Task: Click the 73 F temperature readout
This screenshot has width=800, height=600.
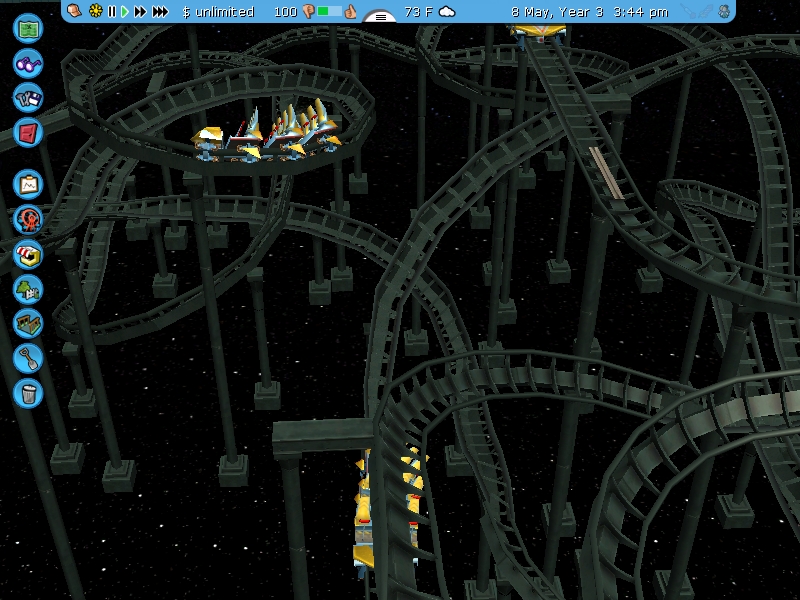Action: pyautogui.click(x=419, y=12)
